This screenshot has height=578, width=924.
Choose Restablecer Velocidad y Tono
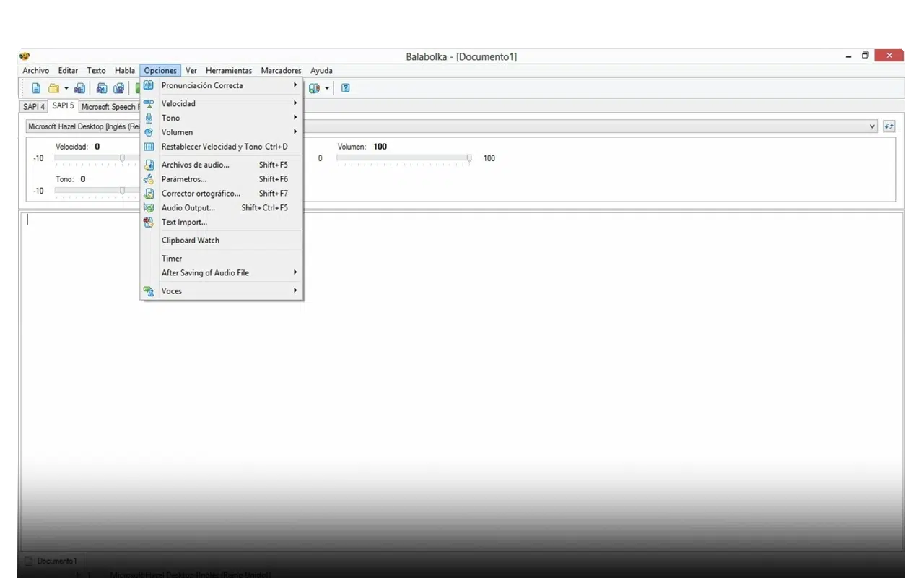point(222,147)
